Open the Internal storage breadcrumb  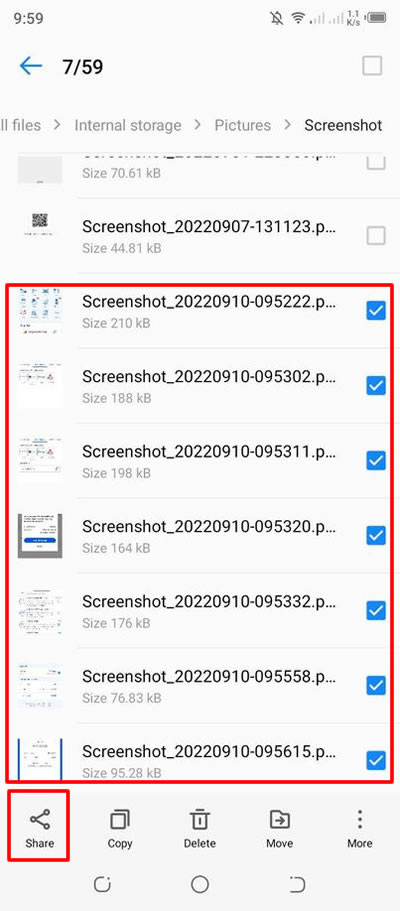click(x=128, y=125)
